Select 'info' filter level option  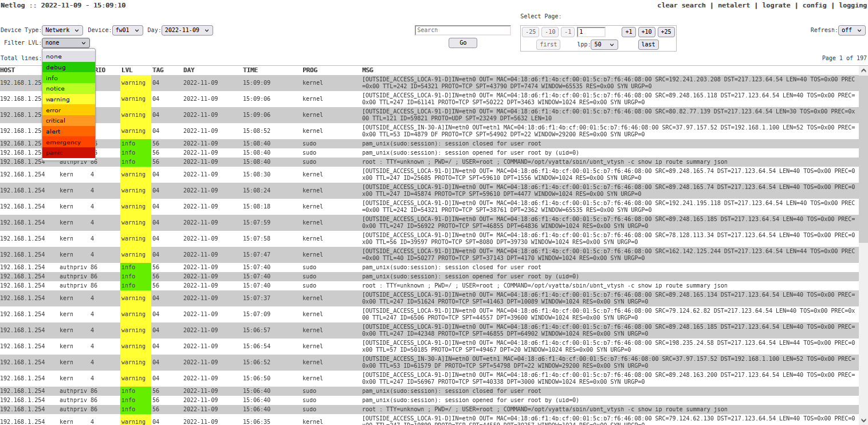point(69,78)
